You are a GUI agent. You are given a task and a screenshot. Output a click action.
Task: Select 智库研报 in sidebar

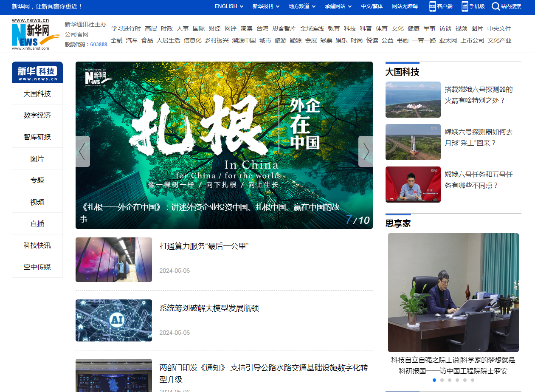pos(37,137)
